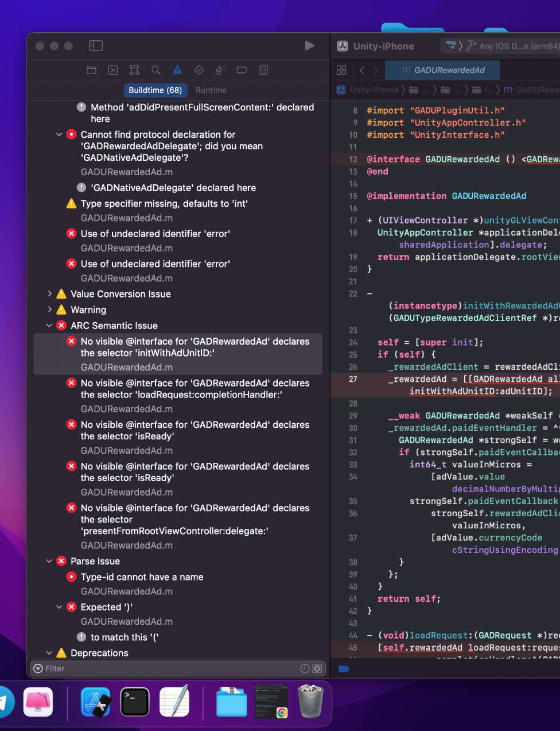Open the Report navigator icon
This screenshot has width=560, height=731.
[x=263, y=70]
